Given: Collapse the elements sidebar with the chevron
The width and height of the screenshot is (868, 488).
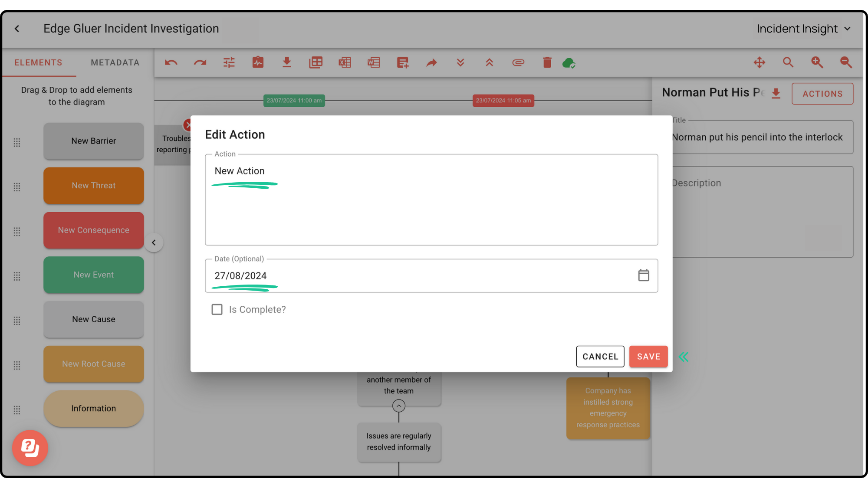Looking at the screenshot, I should 154,242.
